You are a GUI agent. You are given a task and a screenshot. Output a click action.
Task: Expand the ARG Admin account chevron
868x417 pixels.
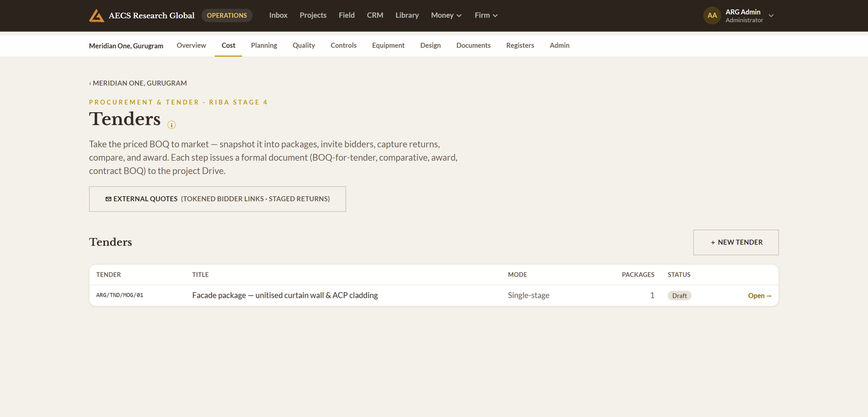pos(771,16)
